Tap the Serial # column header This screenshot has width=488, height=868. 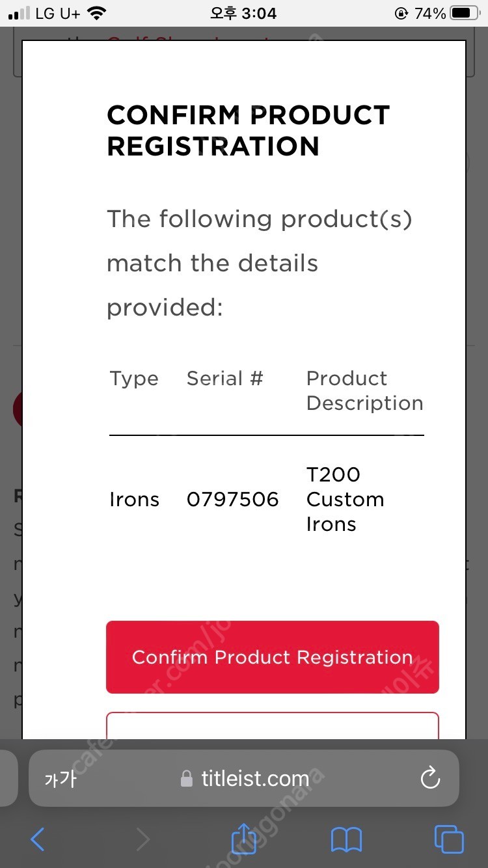coord(224,378)
